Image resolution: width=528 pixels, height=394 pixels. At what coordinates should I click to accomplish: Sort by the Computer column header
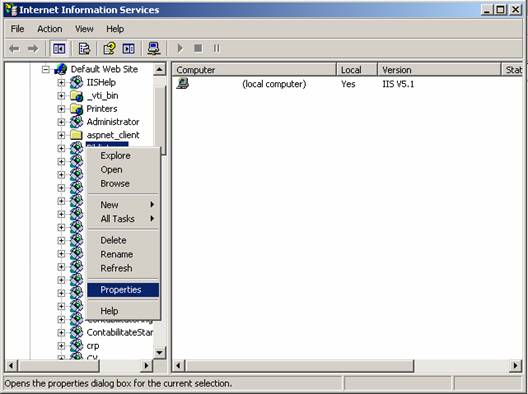pos(255,70)
